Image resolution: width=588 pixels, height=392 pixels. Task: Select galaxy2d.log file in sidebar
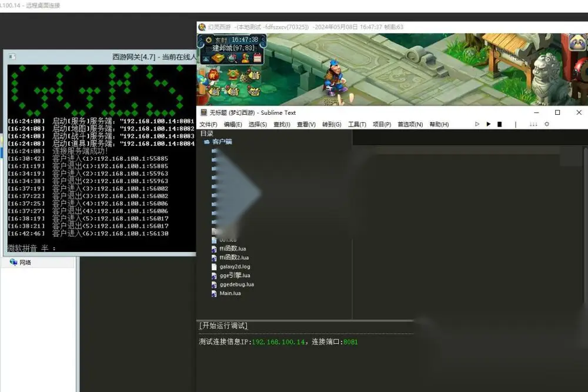pyautogui.click(x=235, y=267)
